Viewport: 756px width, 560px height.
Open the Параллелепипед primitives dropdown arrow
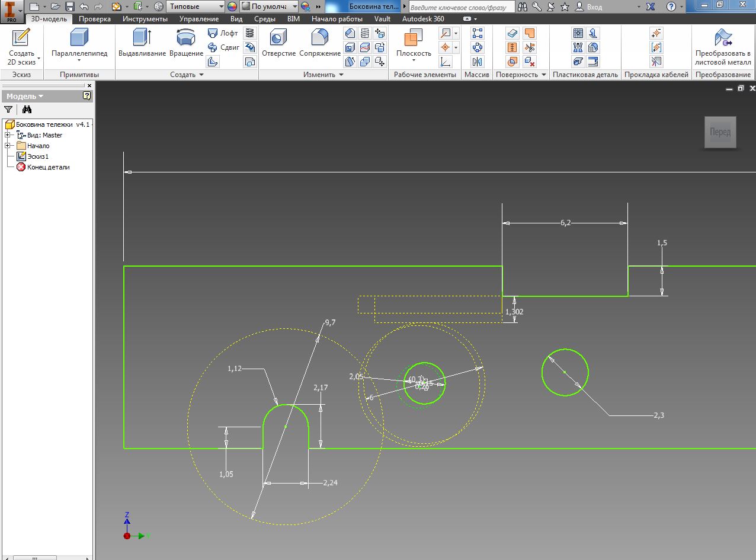[79, 60]
